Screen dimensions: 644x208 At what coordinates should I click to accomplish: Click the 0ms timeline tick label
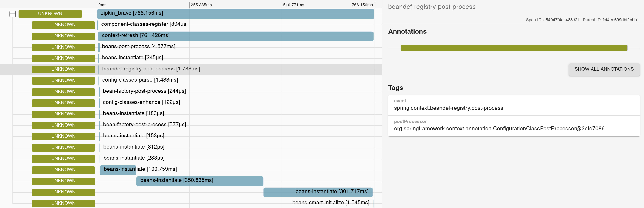click(x=102, y=5)
